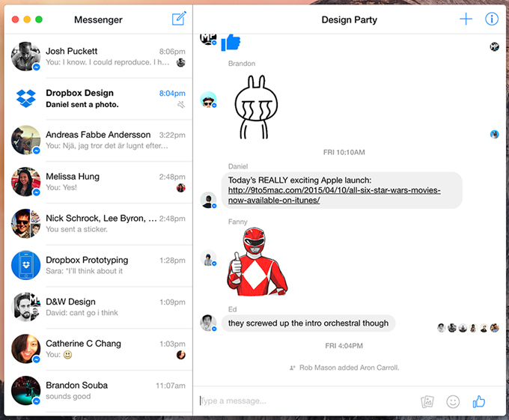Click the Dropbox Design logo avatar
This screenshot has width=509, height=420.
point(25,98)
